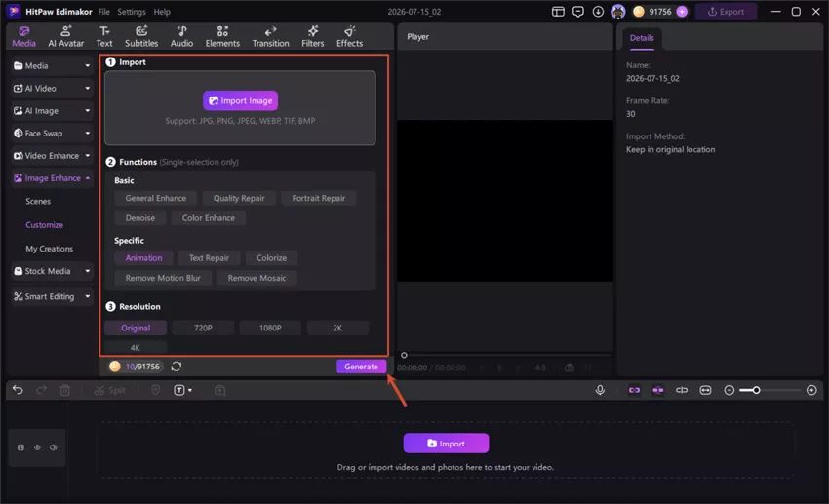Viewport: 829px width, 504px height.
Task: Click the timeline Import button
Action: click(x=447, y=444)
